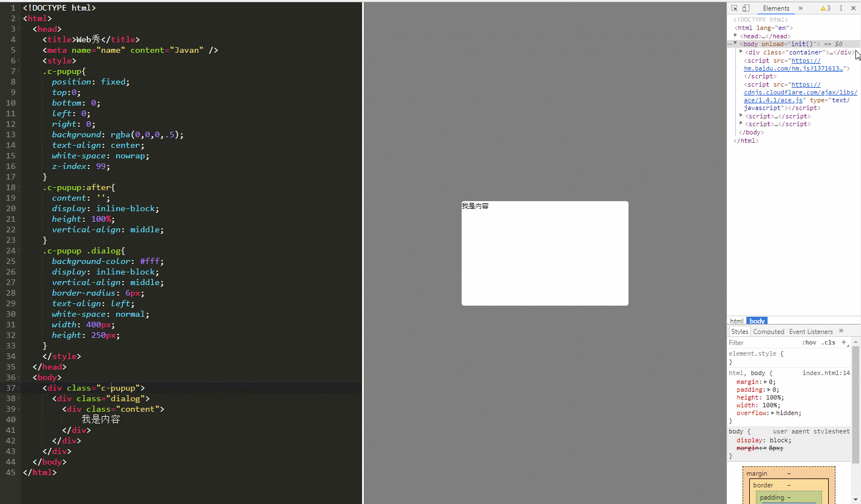Select the <!DOCTYPE html> DOM node

click(x=760, y=19)
